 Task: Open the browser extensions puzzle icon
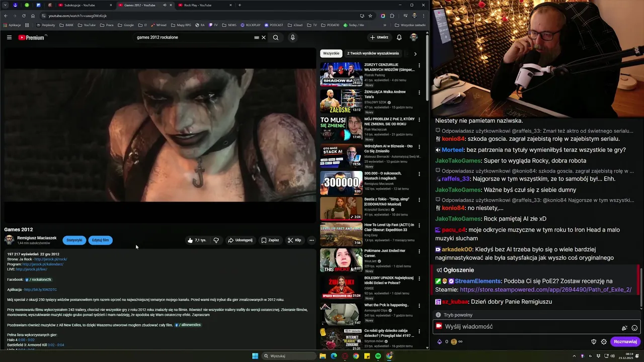(392, 16)
